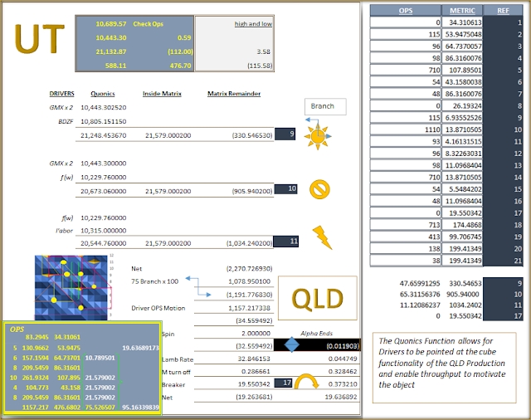Select the total 21,248.453670
The width and height of the screenshot is (531, 420).
[103, 135]
